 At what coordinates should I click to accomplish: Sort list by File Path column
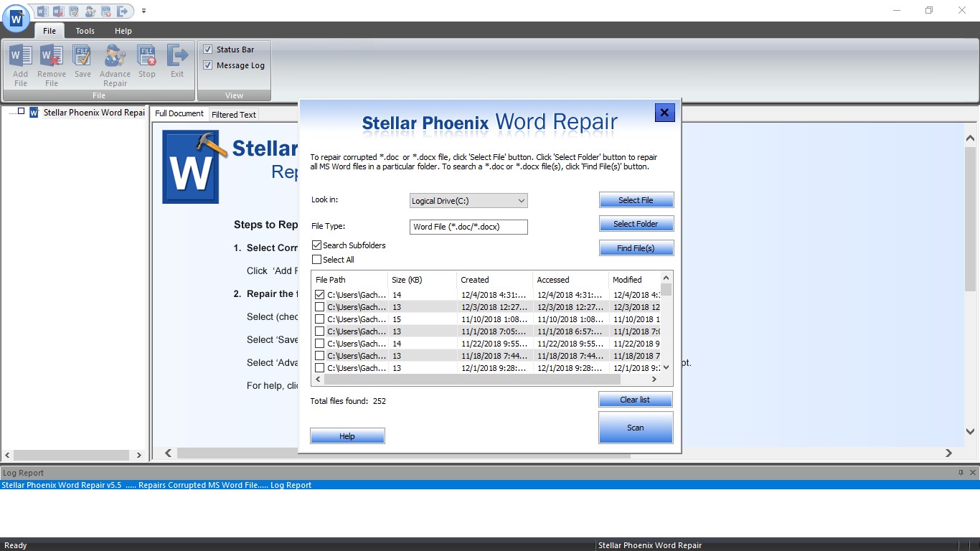pos(349,280)
